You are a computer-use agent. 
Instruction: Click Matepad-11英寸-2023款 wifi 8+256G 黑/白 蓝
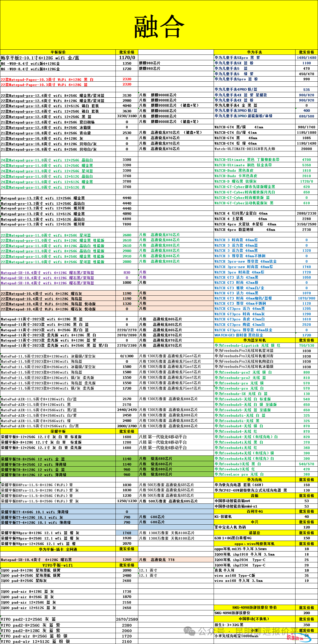click(58, 330)
